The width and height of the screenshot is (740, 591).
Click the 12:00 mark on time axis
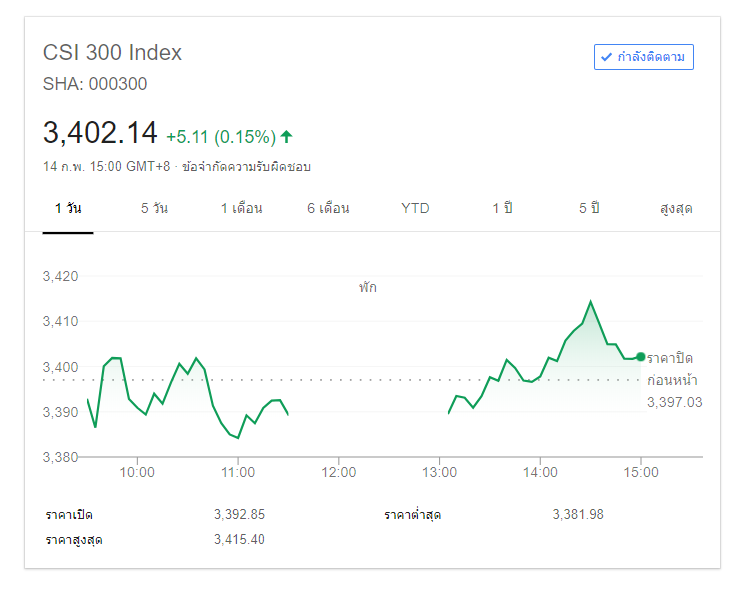tap(338, 472)
